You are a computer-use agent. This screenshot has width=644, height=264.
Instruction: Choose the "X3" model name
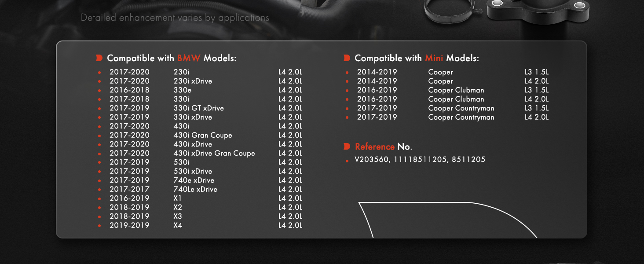(178, 216)
